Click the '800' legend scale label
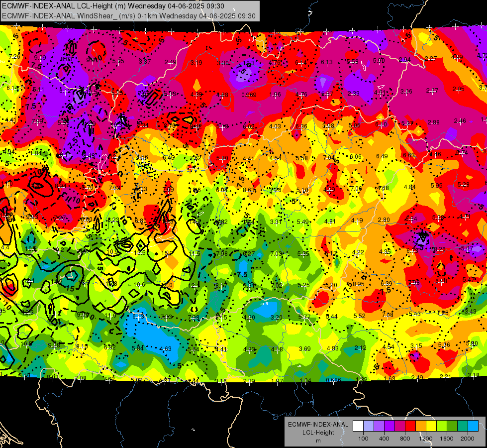 pos(405,439)
